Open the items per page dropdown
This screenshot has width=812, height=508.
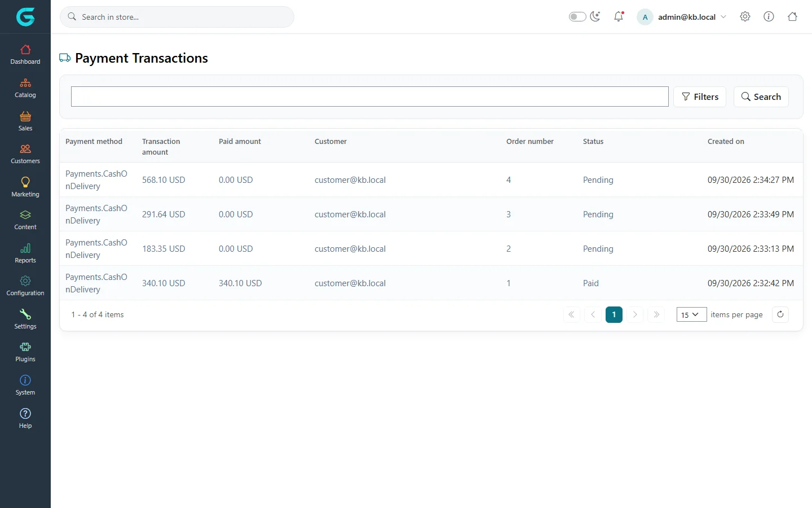(691, 314)
